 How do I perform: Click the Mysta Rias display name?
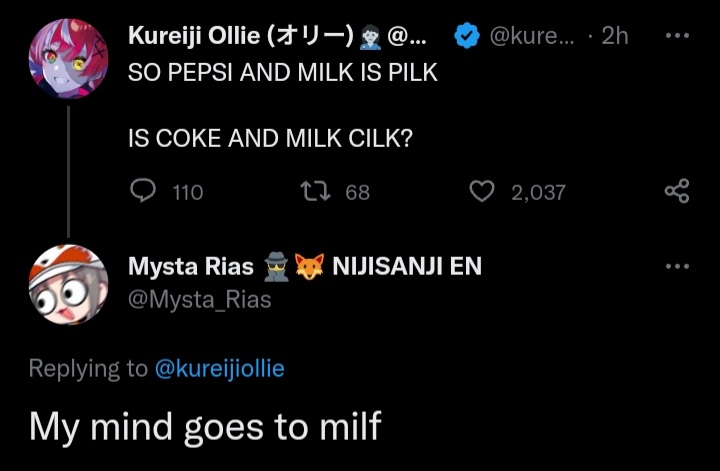(190, 267)
